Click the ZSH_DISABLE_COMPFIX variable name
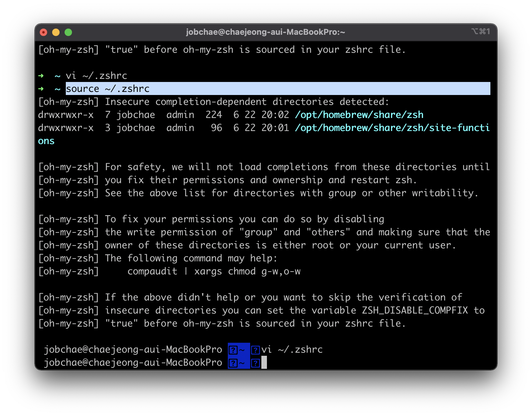 coord(415,310)
